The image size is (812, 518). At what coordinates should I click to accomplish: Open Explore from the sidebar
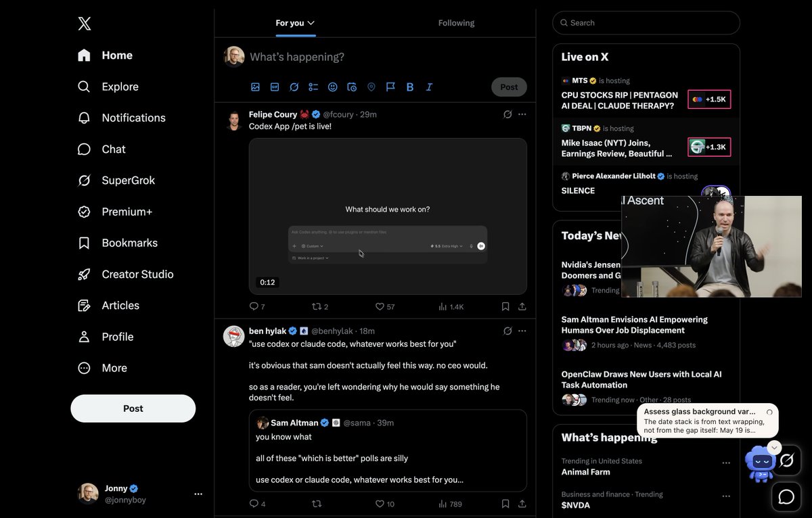point(108,87)
